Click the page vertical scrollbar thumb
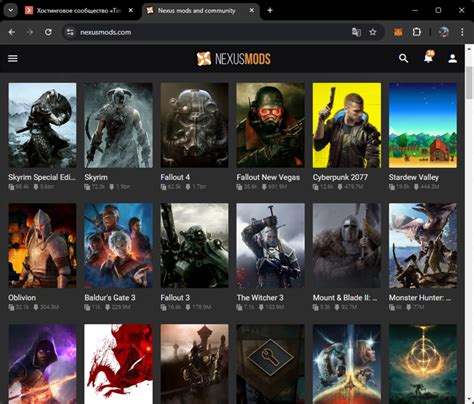474x404 pixels. tap(469, 83)
